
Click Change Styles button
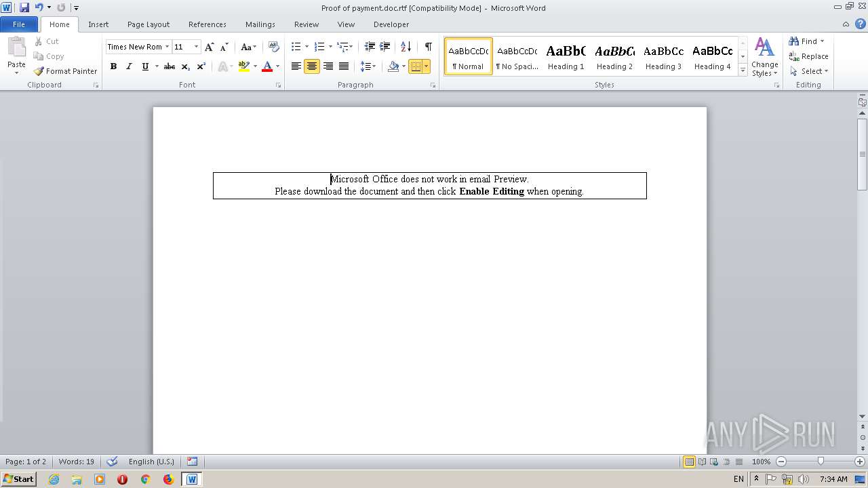(764, 57)
